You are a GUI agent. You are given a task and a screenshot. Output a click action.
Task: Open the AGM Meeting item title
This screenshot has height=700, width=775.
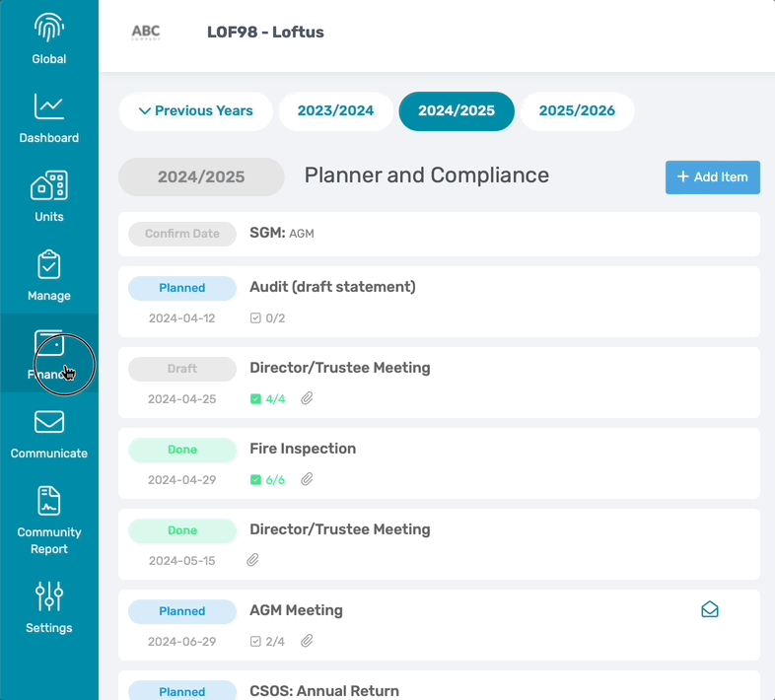tap(296, 610)
